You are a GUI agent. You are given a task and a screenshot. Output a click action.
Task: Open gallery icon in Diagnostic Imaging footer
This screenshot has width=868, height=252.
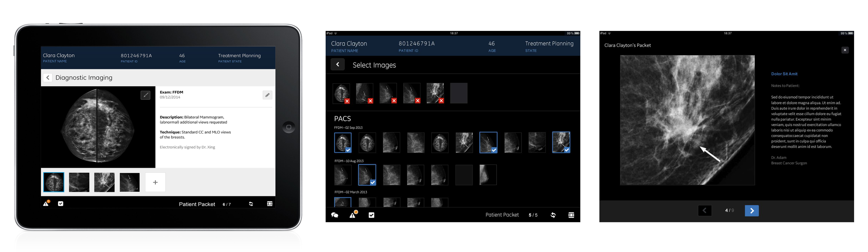pyautogui.click(x=269, y=204)
